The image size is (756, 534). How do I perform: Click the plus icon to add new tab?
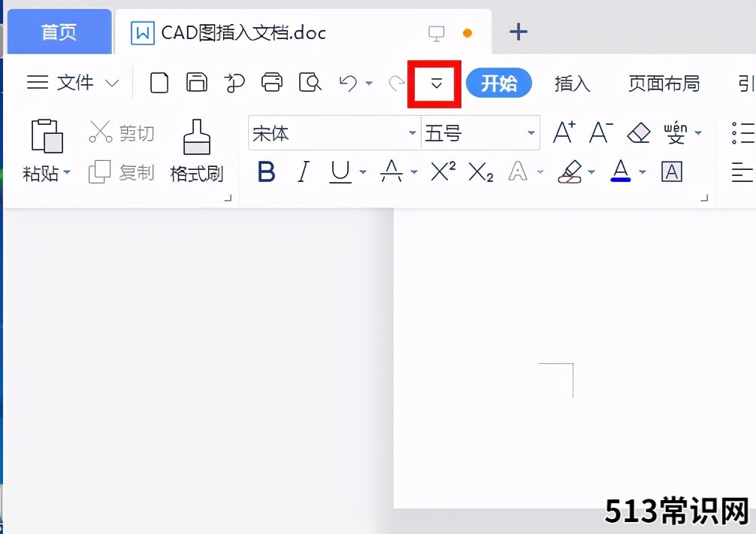pyautogui.click(x=519, y=32)
